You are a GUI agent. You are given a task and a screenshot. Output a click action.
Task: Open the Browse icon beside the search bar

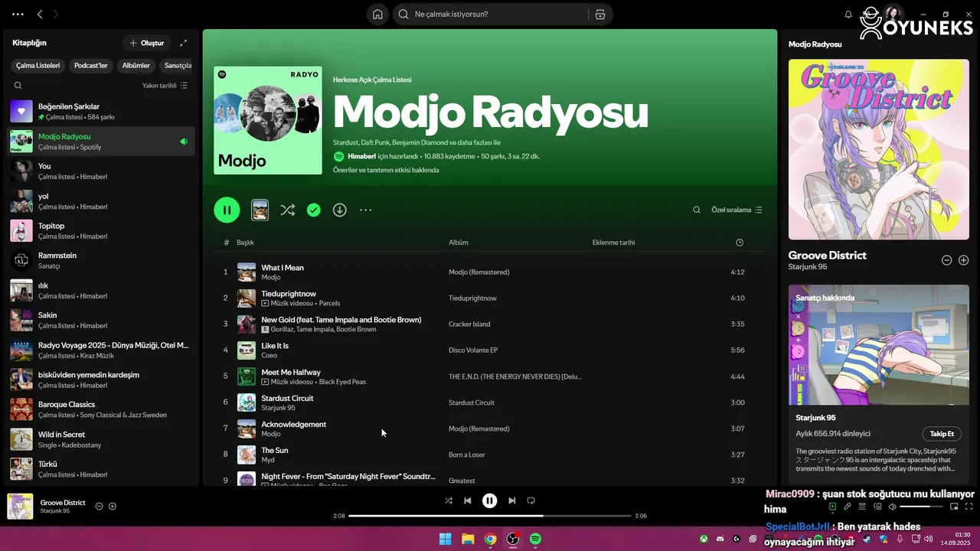[600, 15]
